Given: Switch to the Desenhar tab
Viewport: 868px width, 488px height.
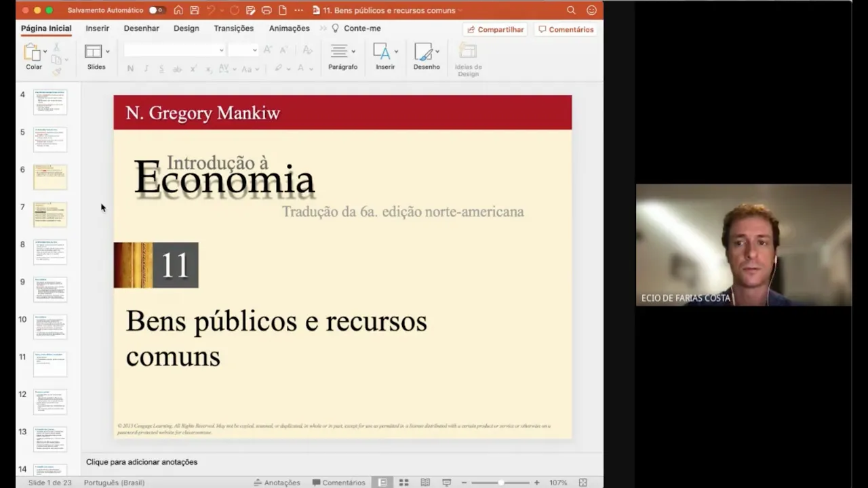Looking at the screenshot, I should [142, 28].
